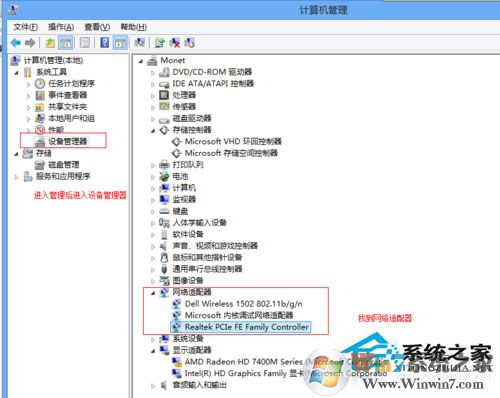This screenshot has height=398, width=500.
Task: Collapse the 系统工具 tree node
Action: [16, 72]
